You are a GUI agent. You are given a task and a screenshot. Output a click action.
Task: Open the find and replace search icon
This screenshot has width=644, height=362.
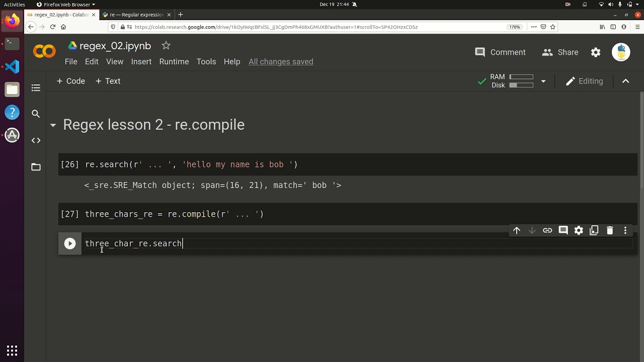tap(36, 114)
